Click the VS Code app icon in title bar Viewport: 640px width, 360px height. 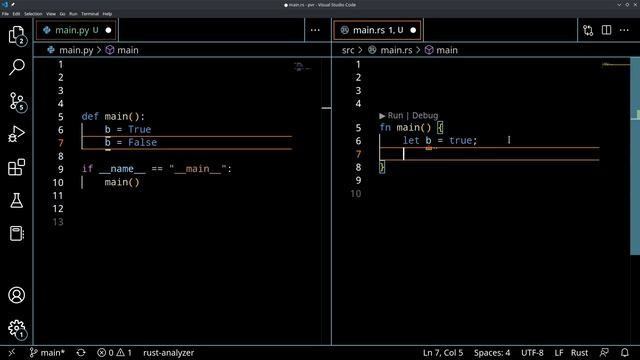pos(5,4)
